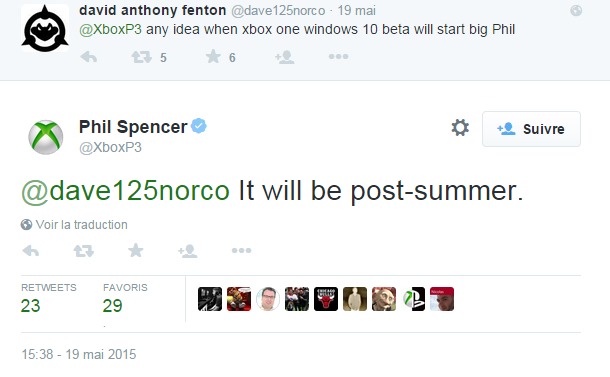Open PlayStation logo avatar profile
This screenshot has height=377, width=610.
pos(413,299)
